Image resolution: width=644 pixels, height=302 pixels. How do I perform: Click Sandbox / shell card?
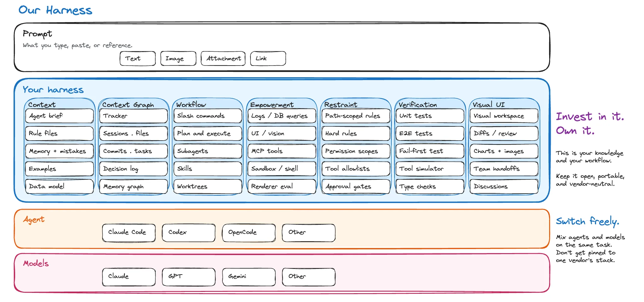click(282, 169)
